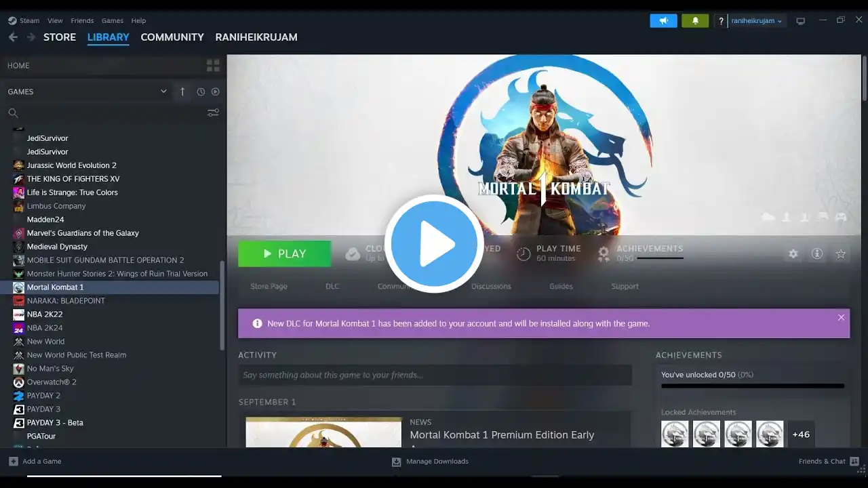The image size is (868, 488).
Task: Click the play time clock icon
Action: click(524, 253)
